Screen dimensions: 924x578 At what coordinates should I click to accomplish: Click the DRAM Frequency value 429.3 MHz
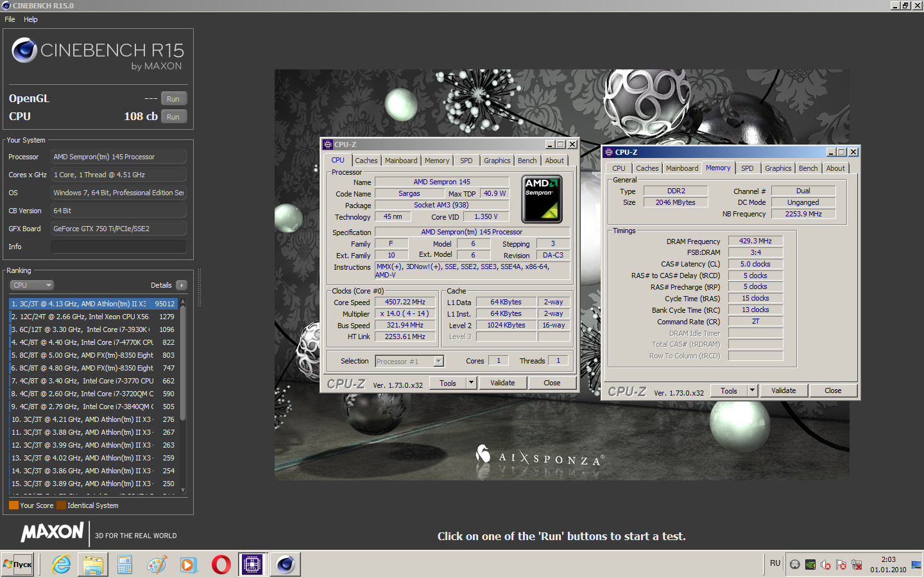(755, 241)
